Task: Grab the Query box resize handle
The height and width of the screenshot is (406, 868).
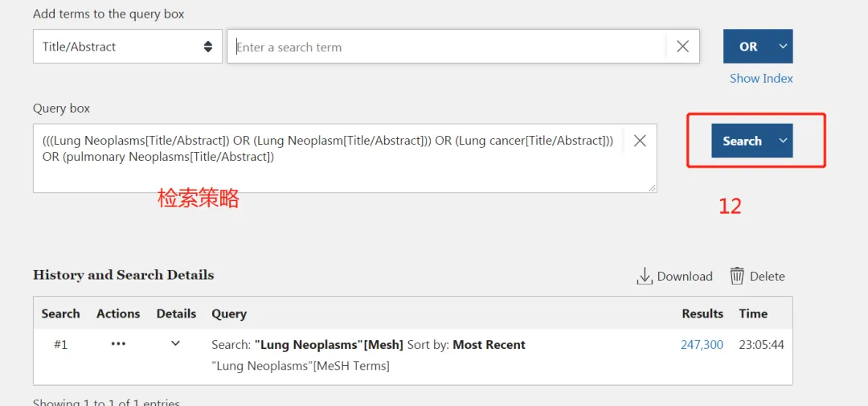Action: [x=652, y=188]
